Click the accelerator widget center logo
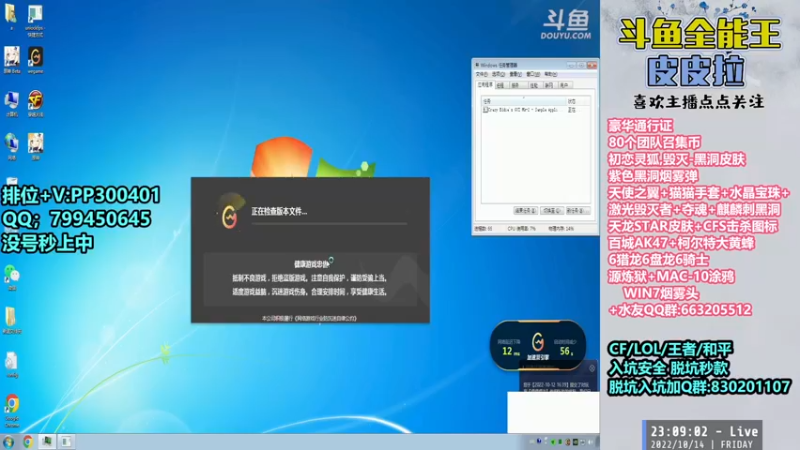 click(538, 342)
